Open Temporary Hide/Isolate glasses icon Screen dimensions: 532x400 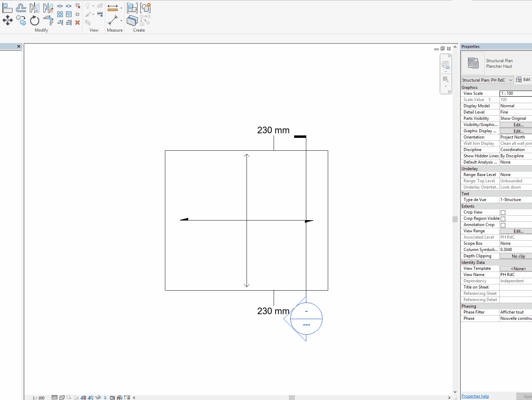coord(98,398)
